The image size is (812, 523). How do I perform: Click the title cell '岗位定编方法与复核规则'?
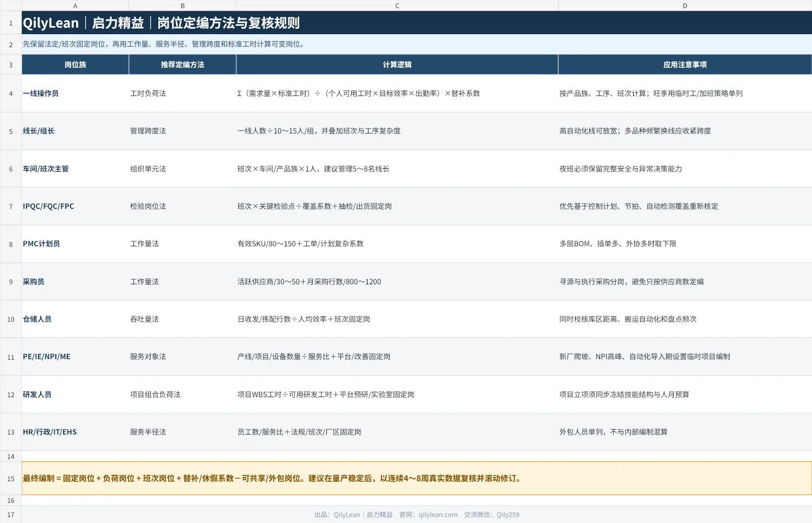tap(417, 23)
